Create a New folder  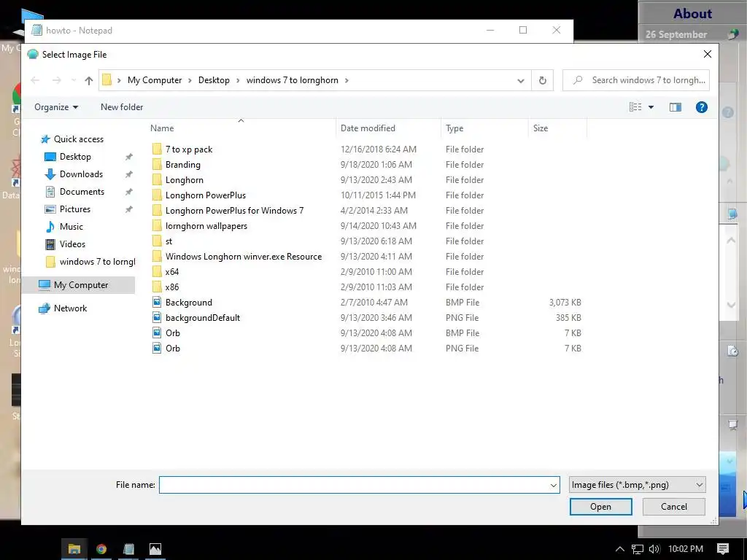coord(122,107)
